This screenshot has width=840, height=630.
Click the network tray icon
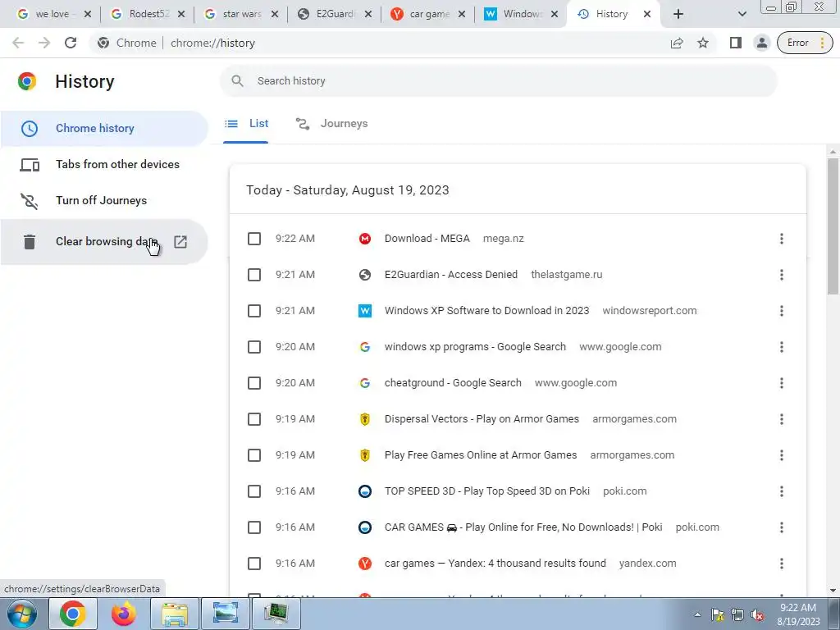(x=737, y=615)
